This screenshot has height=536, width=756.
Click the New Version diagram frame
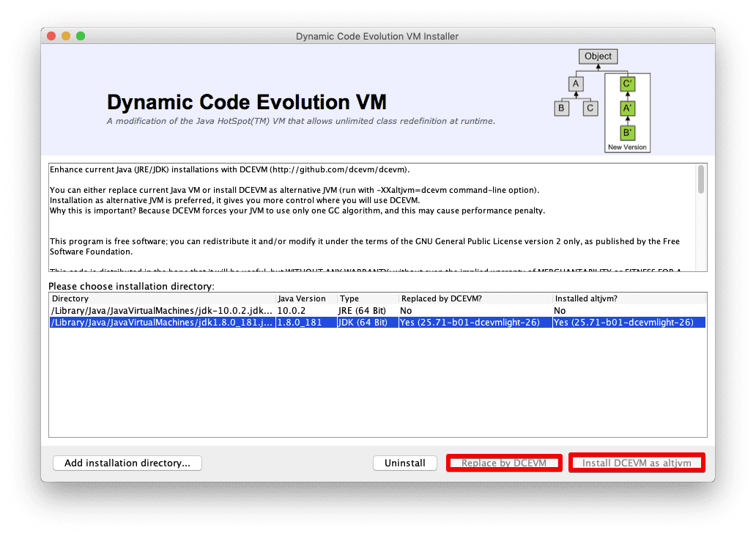click(627, 147)
